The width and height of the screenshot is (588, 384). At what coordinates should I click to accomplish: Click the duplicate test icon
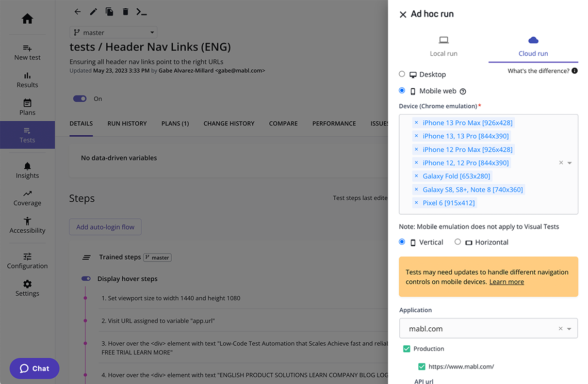109,12
